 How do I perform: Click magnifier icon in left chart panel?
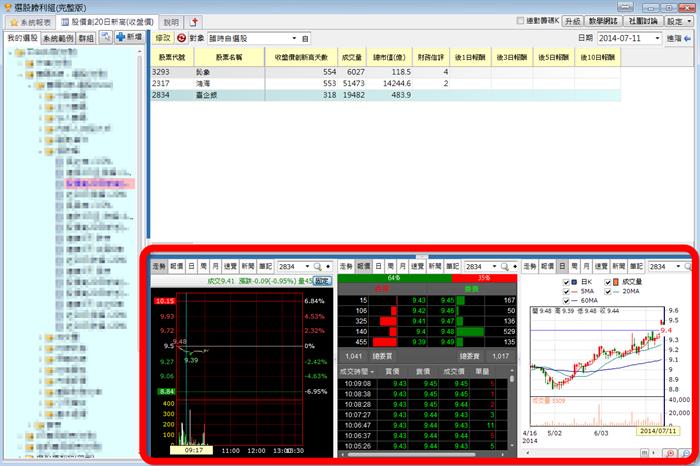(x=316, y=267)
